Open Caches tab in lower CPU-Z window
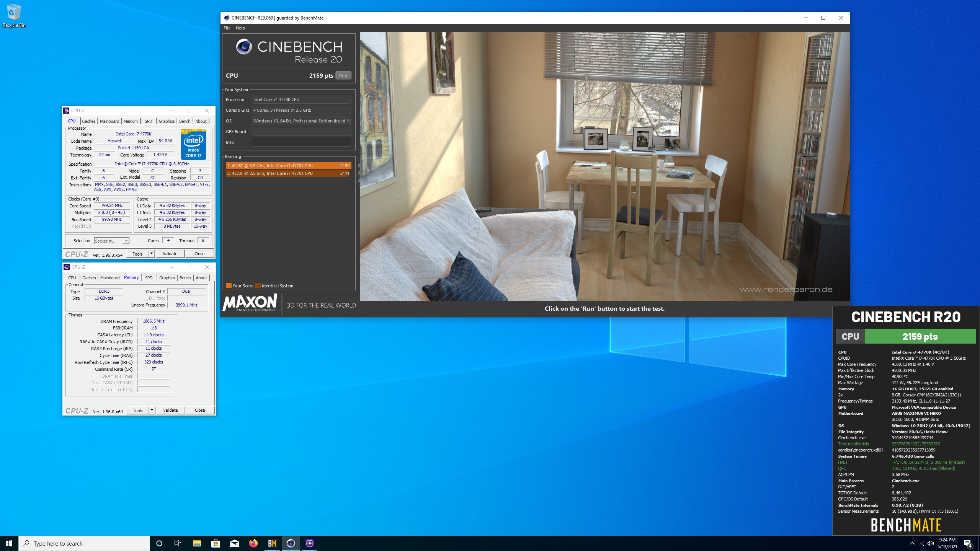 (89, 278)
